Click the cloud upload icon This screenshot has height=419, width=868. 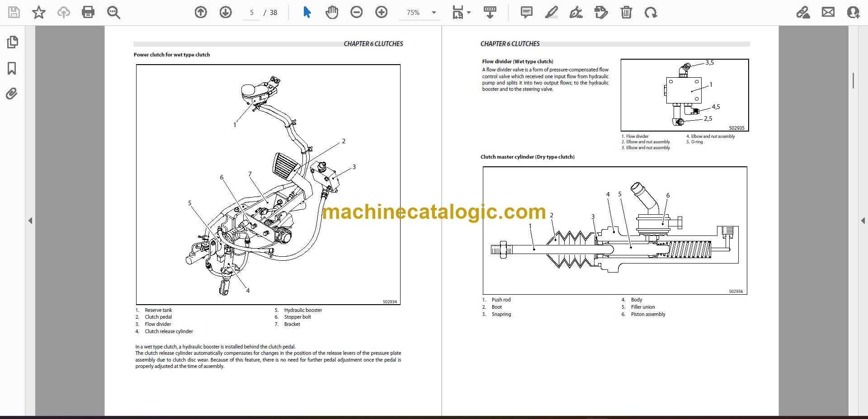point(63,12)
